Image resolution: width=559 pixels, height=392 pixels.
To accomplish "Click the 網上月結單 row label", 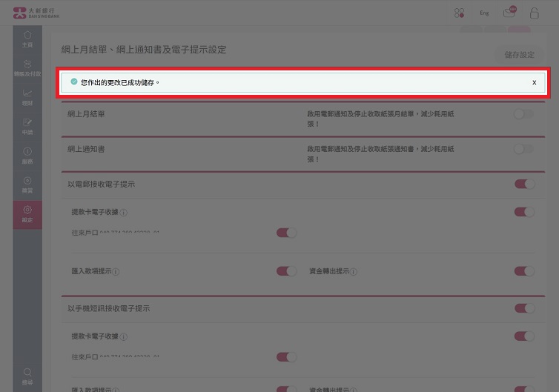I will 86,114.
